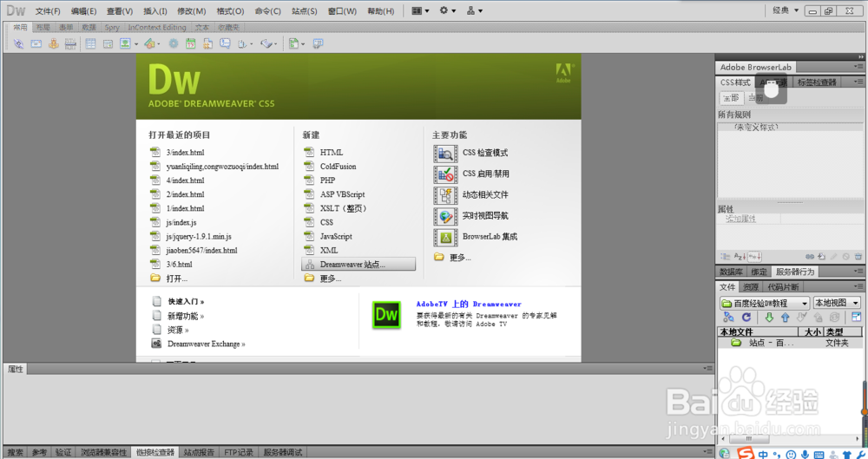Image resolution: width=868 pixels, height=459 pixels.
Task: Click the Hyperlink insert icon in toolbar
Action: click(x=19, y=43)
